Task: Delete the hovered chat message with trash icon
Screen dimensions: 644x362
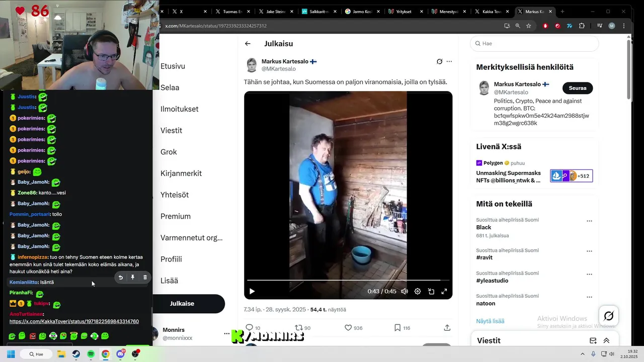Action: click(145, 278)
